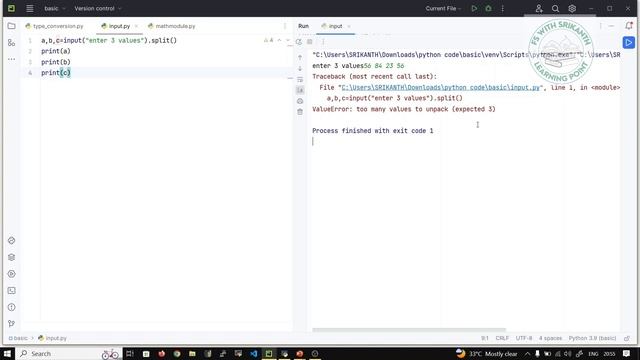Open Python Packages tool window in left sidebar
The image size is (640, 360).
coord(11,240)
